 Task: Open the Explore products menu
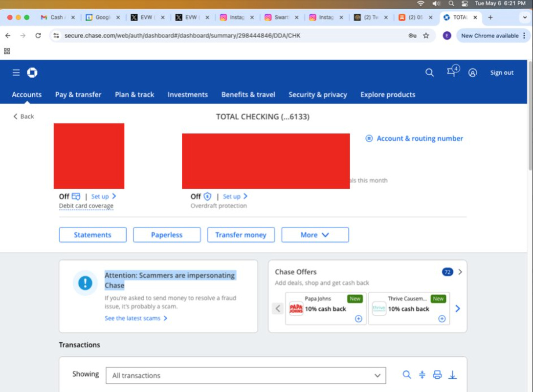point(388,95)
